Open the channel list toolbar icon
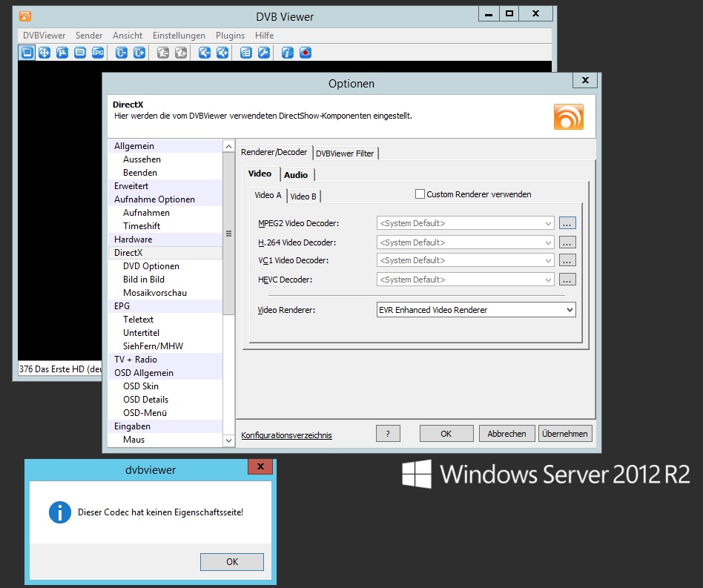 pos(246,53)
